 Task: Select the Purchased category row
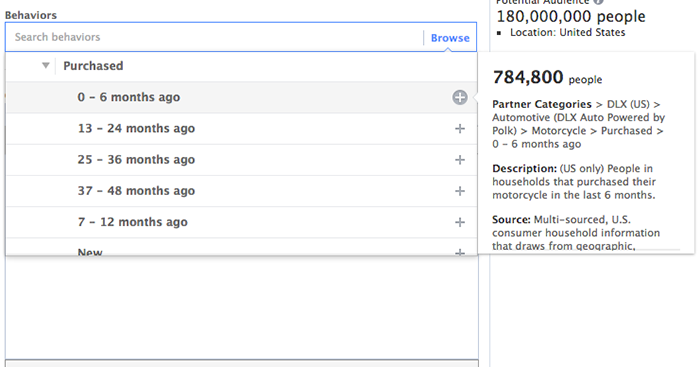pyautogui.click(x=241, y=66)
